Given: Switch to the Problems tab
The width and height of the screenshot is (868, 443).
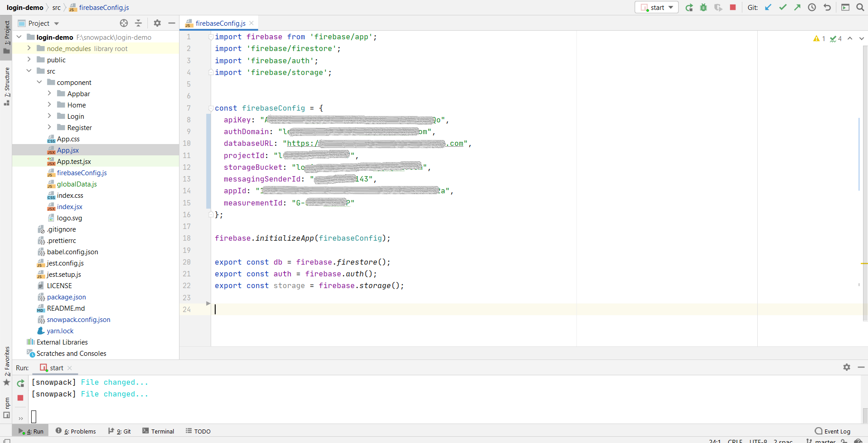Looking at the screenshot, I should pos(76,431).
